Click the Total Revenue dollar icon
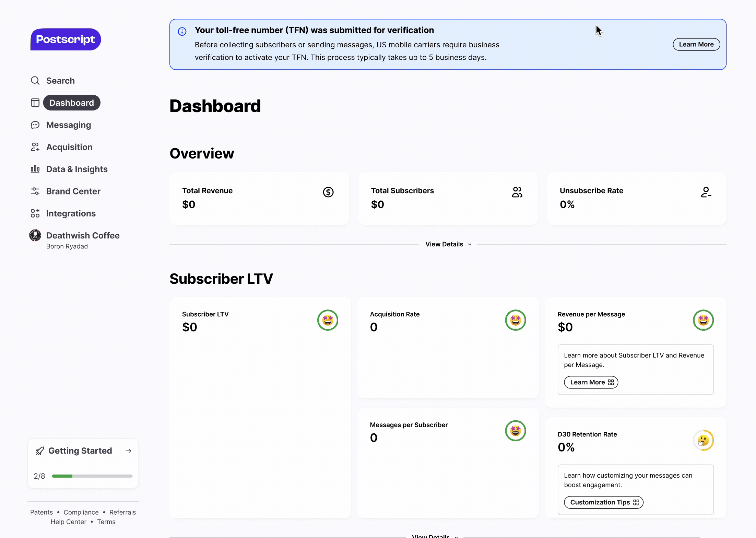 pyautogui.click(x=328, y=192)
